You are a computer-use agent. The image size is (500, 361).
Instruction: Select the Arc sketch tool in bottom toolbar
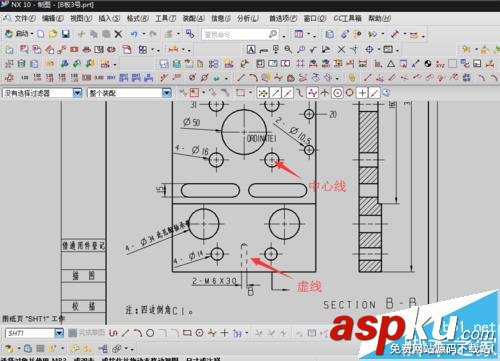137,333
